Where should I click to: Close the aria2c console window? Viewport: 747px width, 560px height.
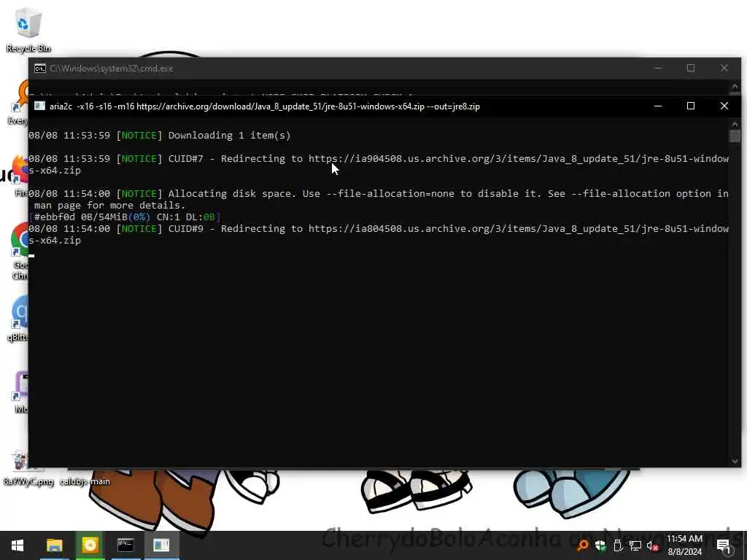coord(724,106)
